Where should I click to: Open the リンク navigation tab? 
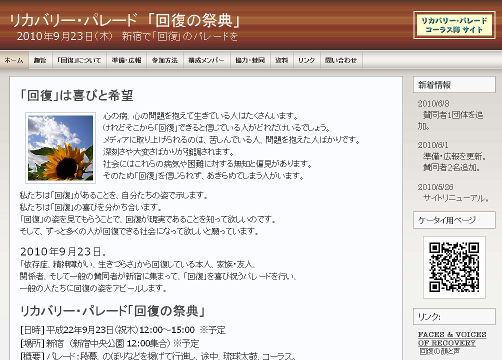pos(307,60)
